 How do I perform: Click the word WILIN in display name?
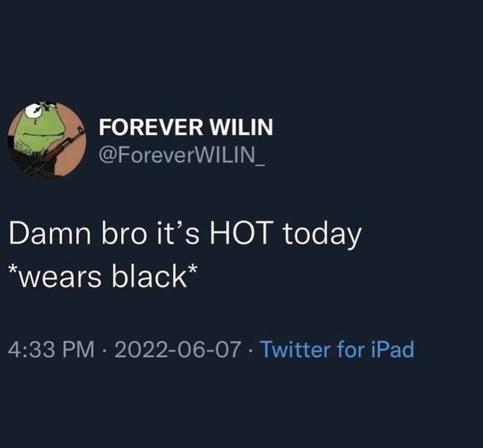point(241,127)
